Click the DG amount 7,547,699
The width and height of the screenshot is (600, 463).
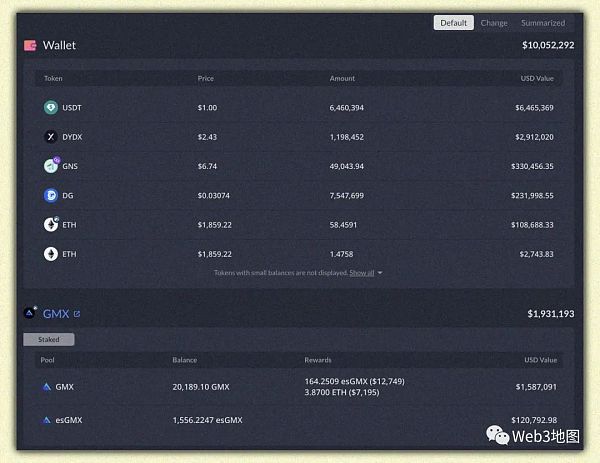347,196
